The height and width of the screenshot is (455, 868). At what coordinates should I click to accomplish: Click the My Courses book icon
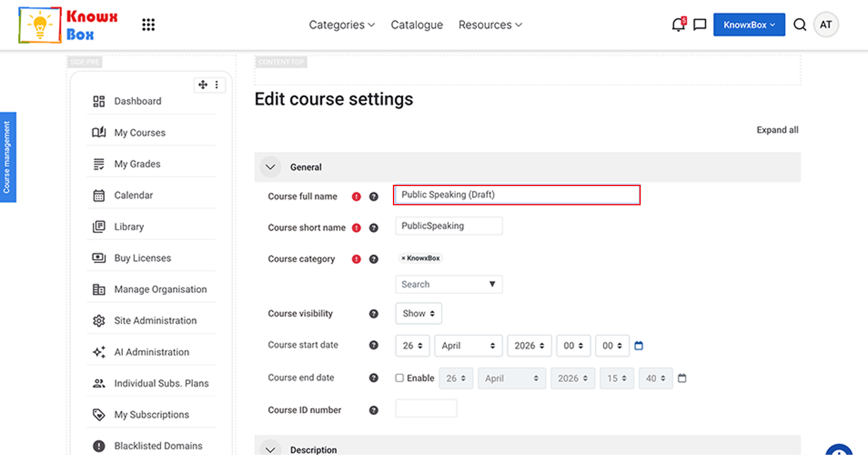(x=99, y=132)
